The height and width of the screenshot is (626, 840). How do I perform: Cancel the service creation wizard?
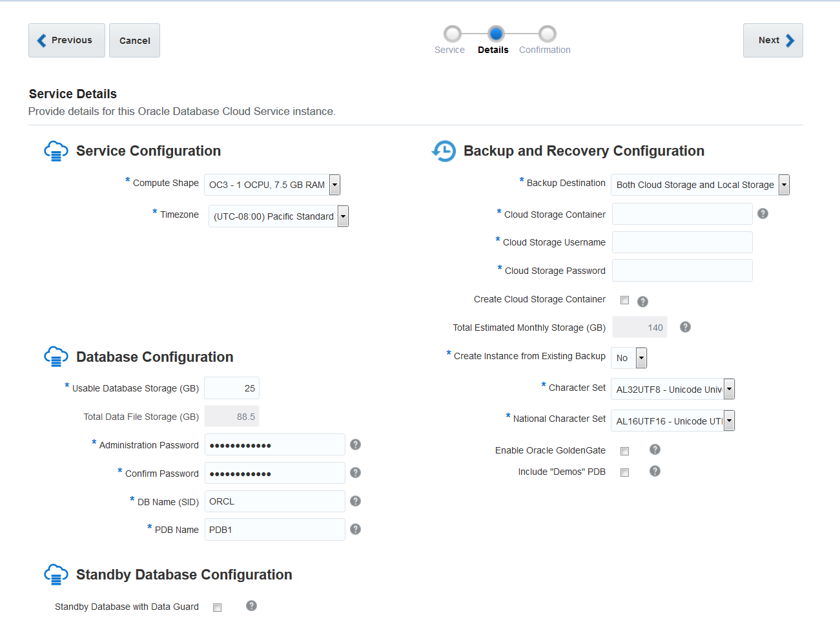tap(134, 40)
